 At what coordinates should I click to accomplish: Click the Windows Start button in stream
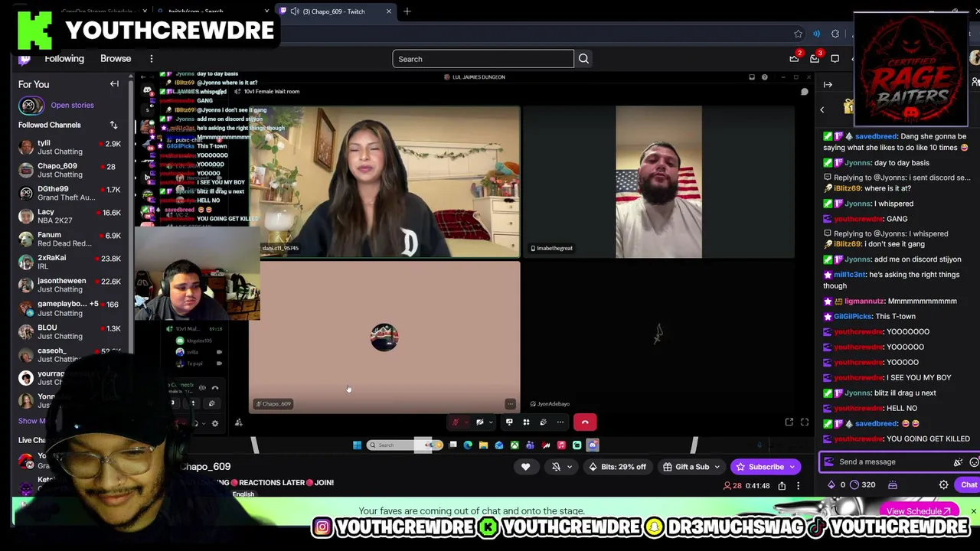click(x=357, y=445)
